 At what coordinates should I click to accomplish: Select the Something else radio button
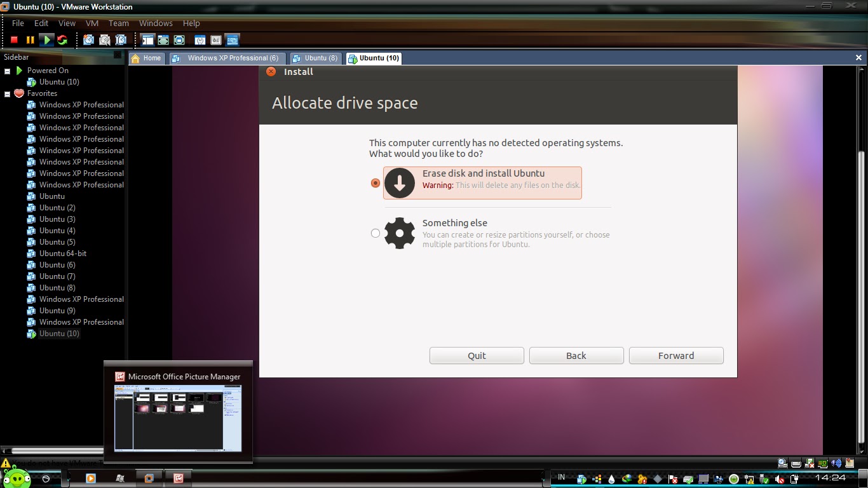[x=376, y=233]
